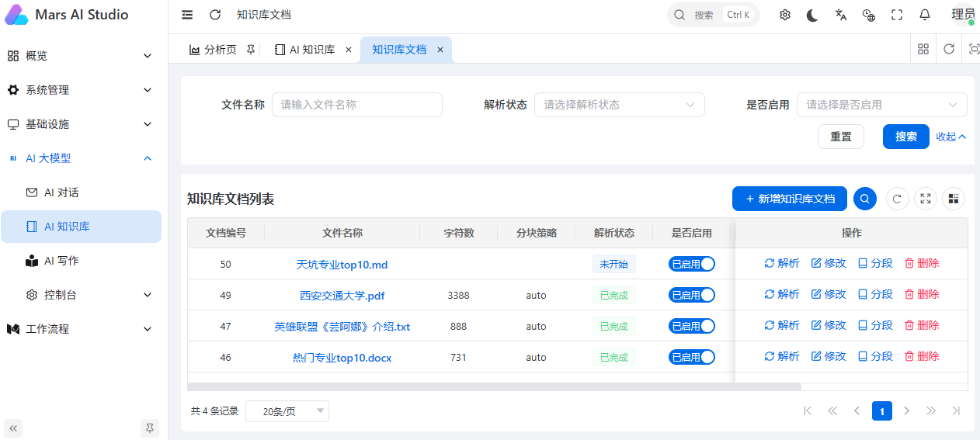The height and width of the screenshot is (440, 980).
Task: Click the Mars AI Studio logo
Action: (16, 15)
